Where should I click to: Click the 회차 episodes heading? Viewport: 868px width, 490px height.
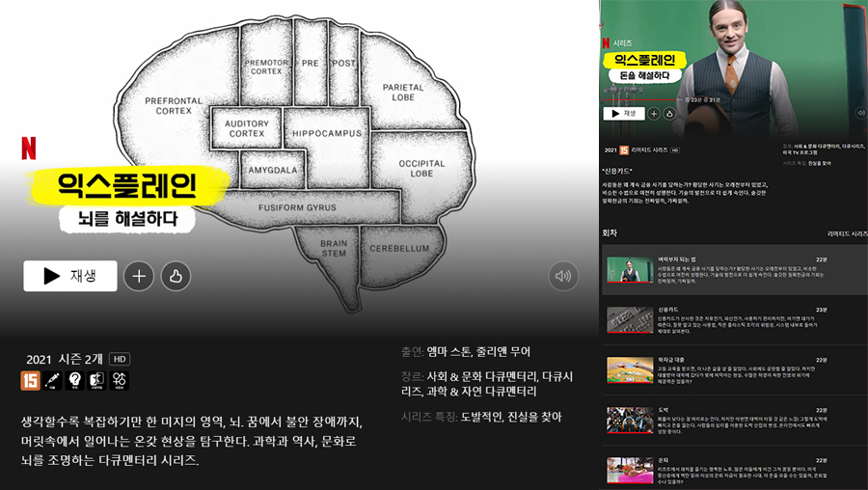pyautogui.click(x=610, y=233)
